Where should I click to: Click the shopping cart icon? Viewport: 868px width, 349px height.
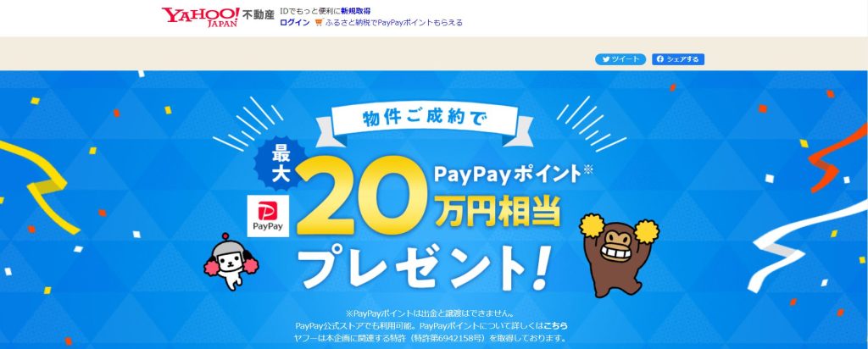(x=318, y=23)
